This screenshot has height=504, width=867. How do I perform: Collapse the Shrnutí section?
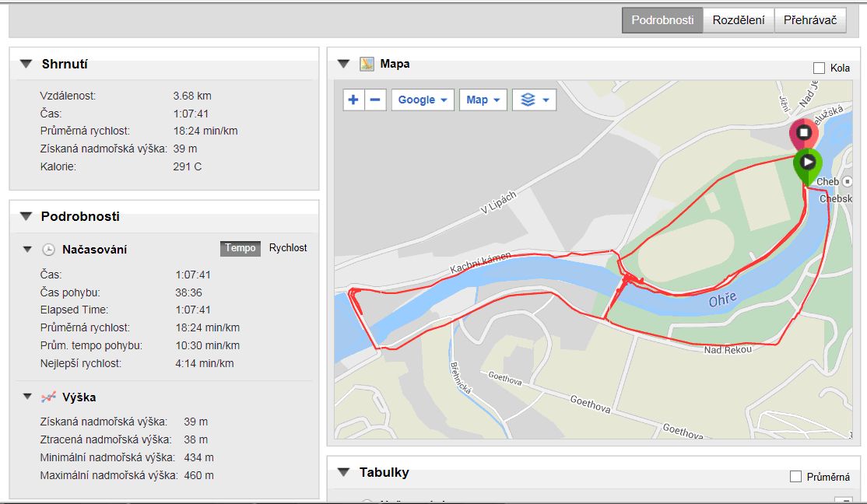pos(26,65)
